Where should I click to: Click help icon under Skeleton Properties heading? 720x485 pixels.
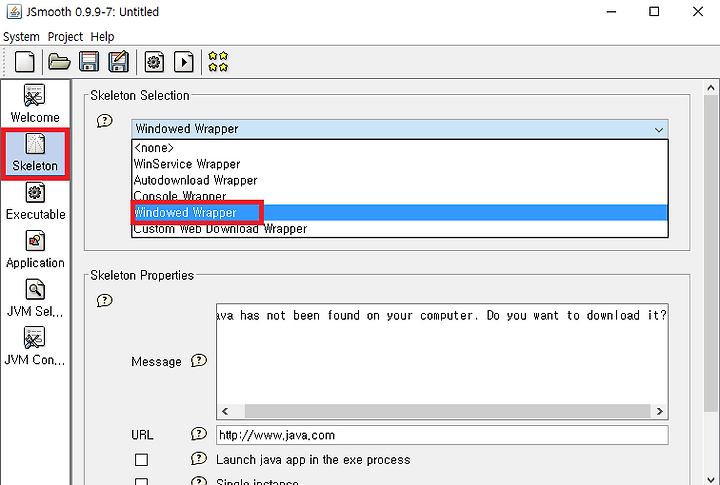[105, 300]
